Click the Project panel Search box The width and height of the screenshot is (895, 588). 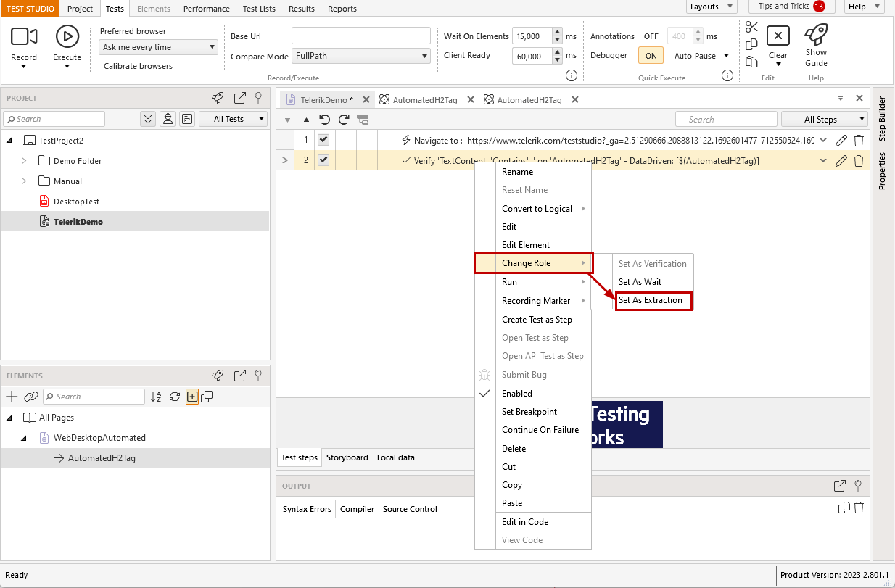(x=54, y=119)
